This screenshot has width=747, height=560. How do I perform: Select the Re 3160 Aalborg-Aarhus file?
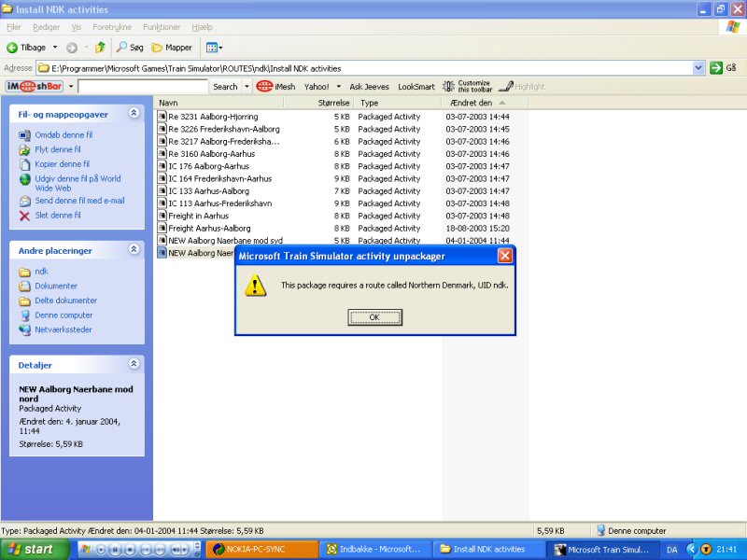212,154
